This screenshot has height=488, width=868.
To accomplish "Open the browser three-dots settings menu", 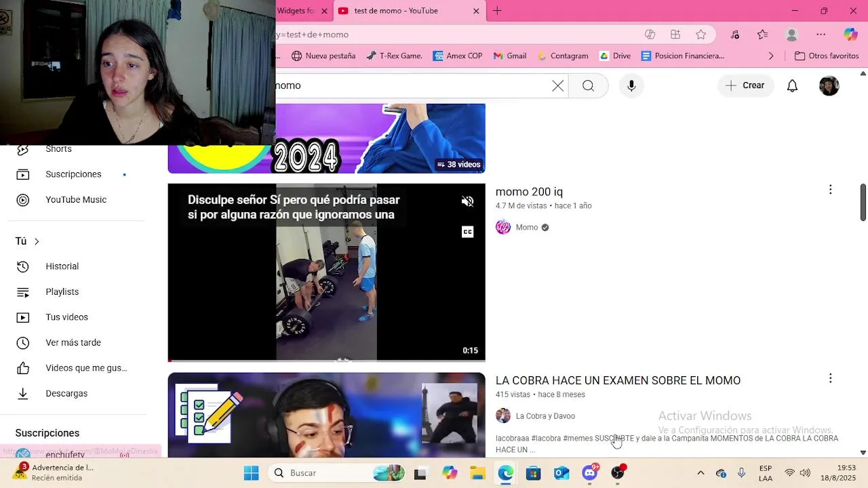I will (x=821, y=35).
